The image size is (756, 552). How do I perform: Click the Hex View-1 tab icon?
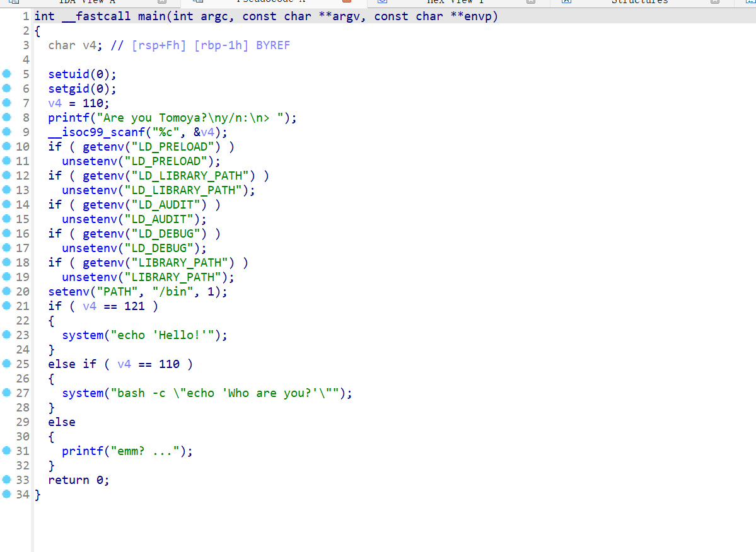(x=381, y=2)
